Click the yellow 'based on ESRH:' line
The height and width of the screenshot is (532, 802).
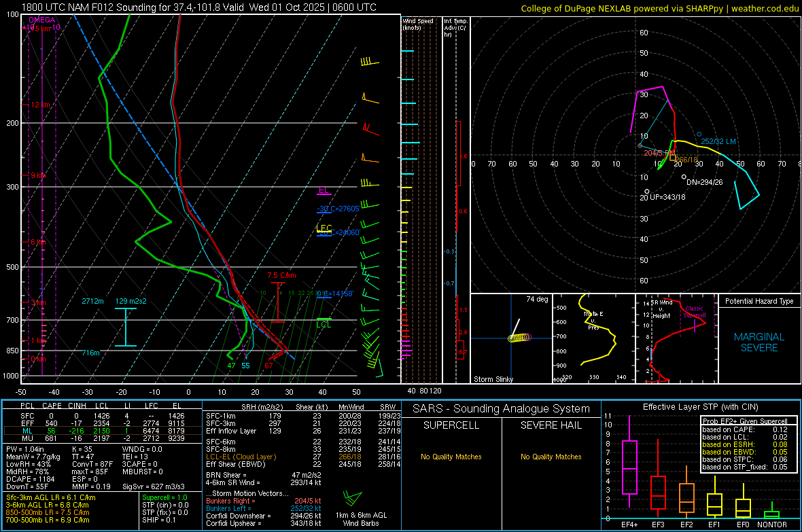pyautogui.click(x=745, y=444)
